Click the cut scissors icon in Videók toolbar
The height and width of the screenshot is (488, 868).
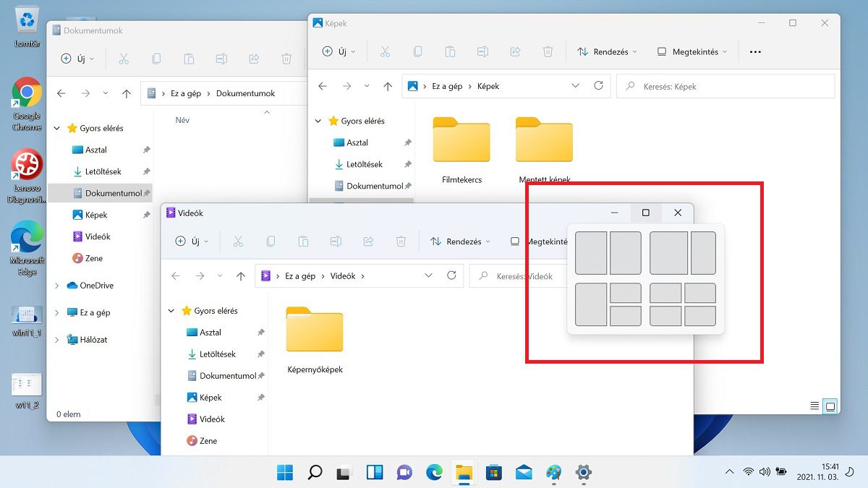point(238,241)
